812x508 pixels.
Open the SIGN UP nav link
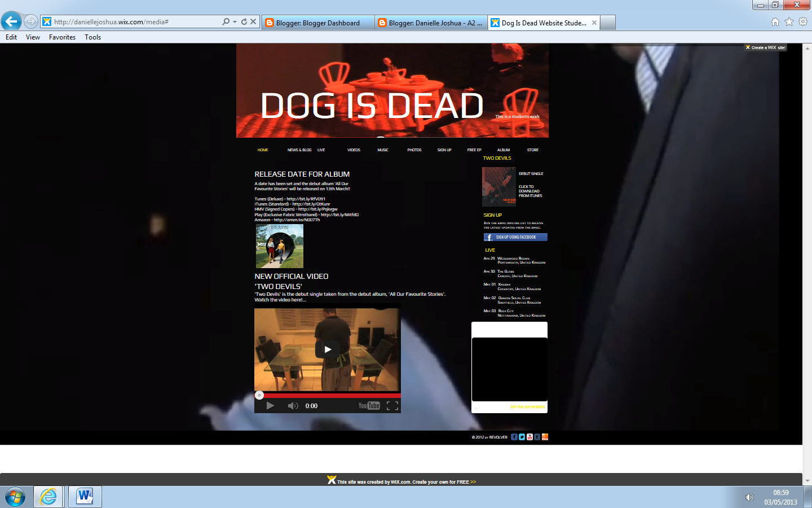444,150
